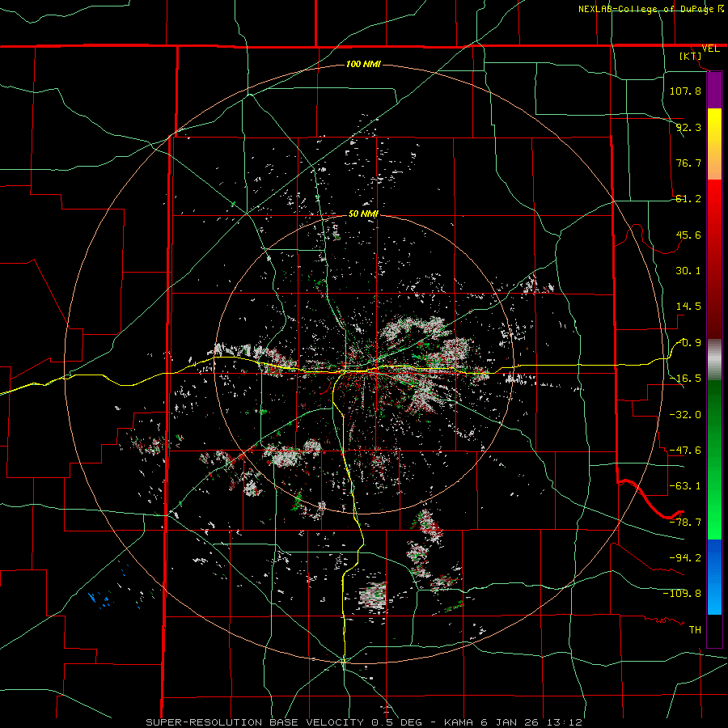Click the -16.5 legend value

(685, 379)
